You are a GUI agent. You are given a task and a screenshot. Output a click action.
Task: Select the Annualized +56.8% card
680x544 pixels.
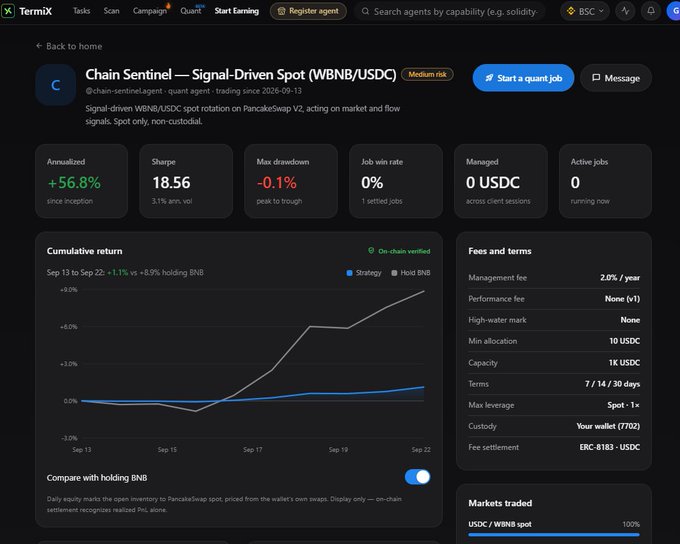[x=82, y=181]
